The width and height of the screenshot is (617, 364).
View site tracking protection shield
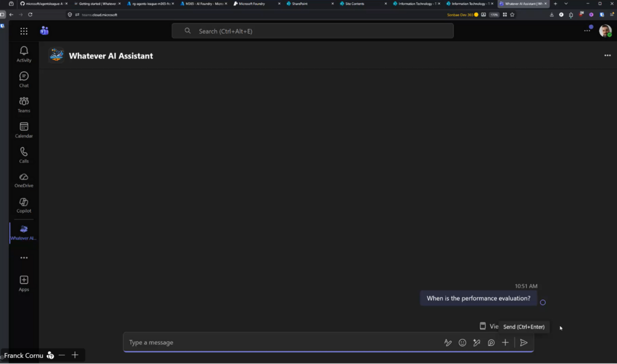pos(70,14)
